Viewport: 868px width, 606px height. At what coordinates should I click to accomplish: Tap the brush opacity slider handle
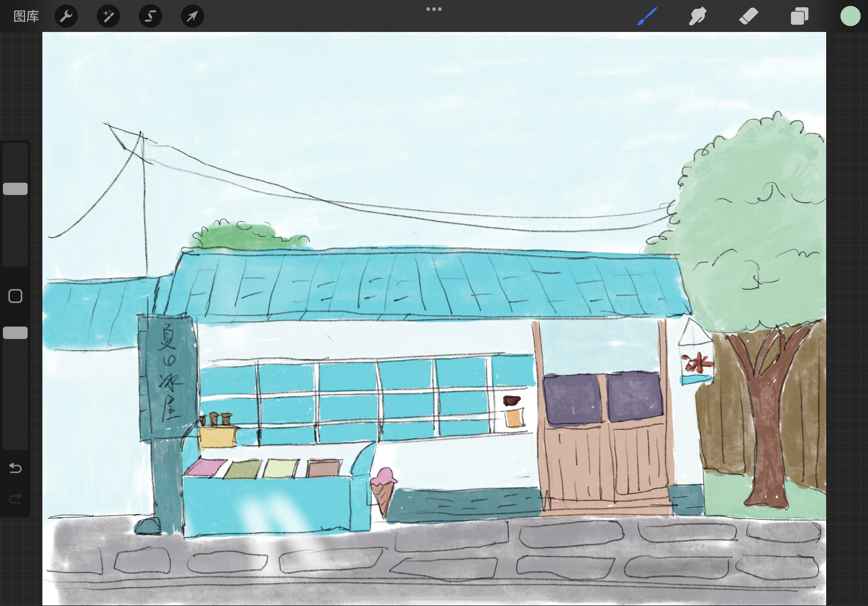click(15, 333)
